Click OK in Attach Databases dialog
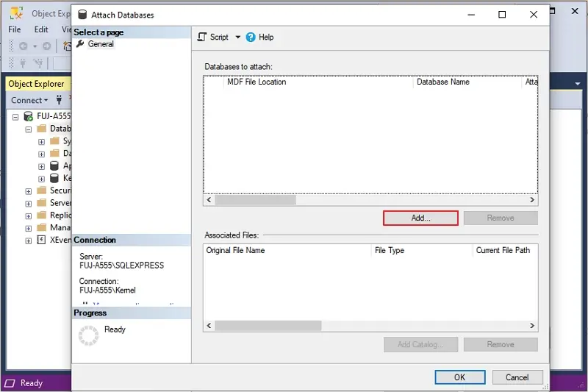This screenshot has height=392, width=588. (460, 377)
